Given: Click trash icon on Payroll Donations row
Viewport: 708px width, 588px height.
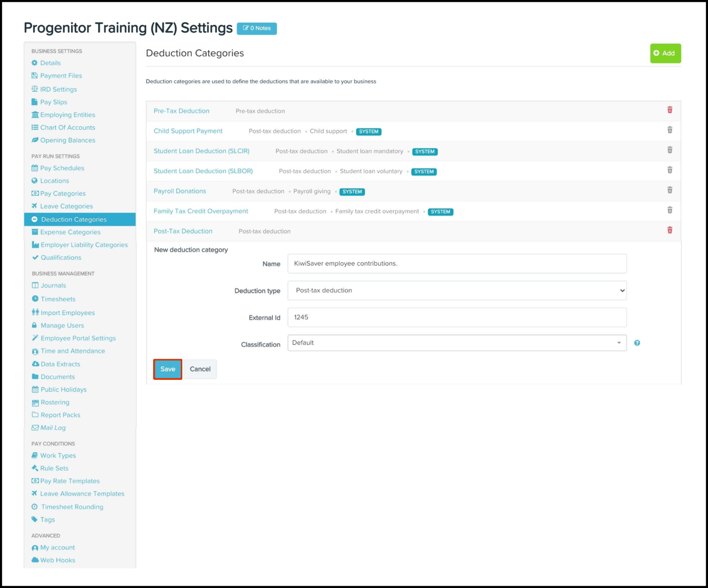Looking at the screenshot, I should coord(670,190).
